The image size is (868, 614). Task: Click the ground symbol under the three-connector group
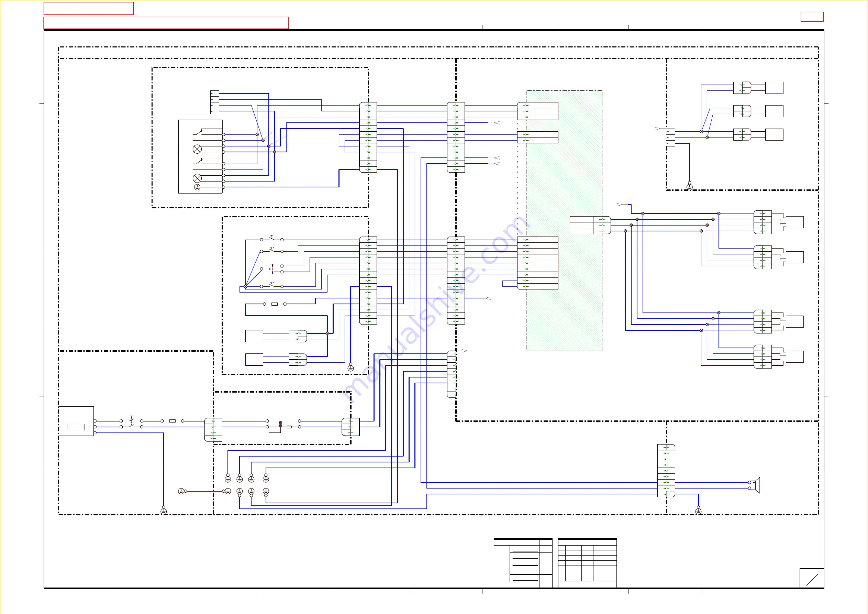tap(690, 187)
